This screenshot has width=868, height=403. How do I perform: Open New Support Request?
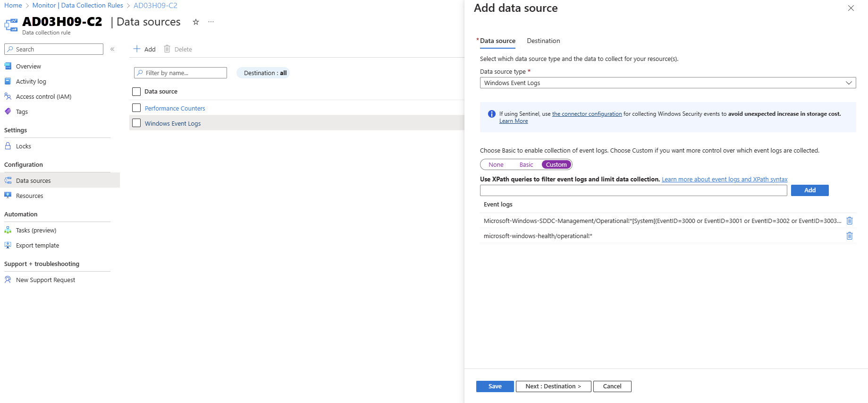tap(46, 280)
